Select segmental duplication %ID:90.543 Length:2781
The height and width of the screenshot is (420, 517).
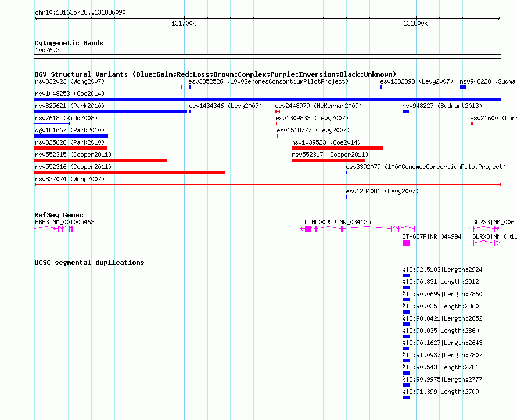point(406,373)
